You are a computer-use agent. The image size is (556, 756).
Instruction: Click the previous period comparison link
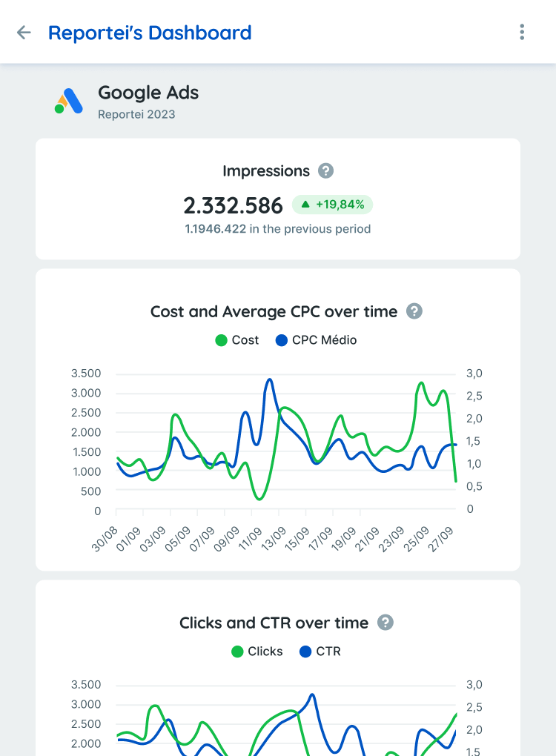[x=278, y=229]
